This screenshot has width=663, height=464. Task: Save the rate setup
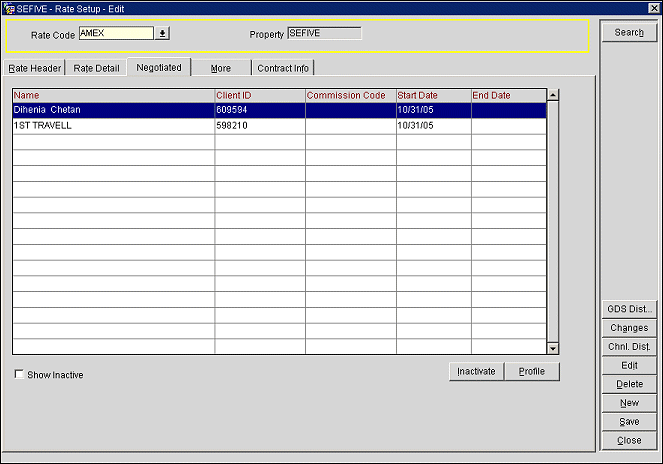[629, 422]
